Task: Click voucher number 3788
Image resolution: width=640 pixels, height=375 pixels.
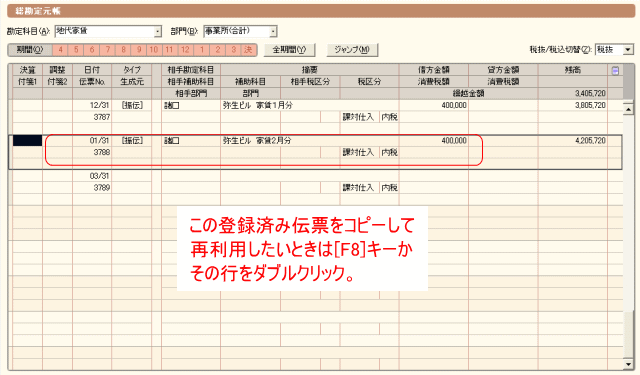Action: point(102,153)
